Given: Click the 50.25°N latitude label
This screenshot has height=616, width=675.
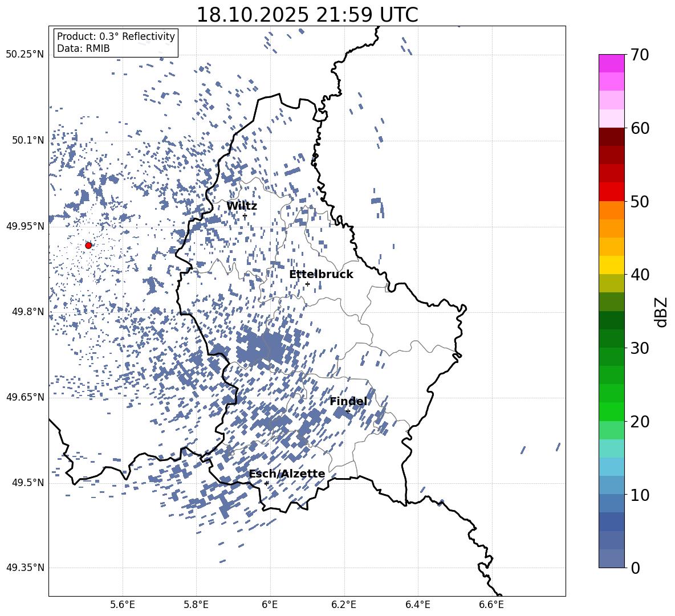Looking at the screenshot, I should [25, 55].
